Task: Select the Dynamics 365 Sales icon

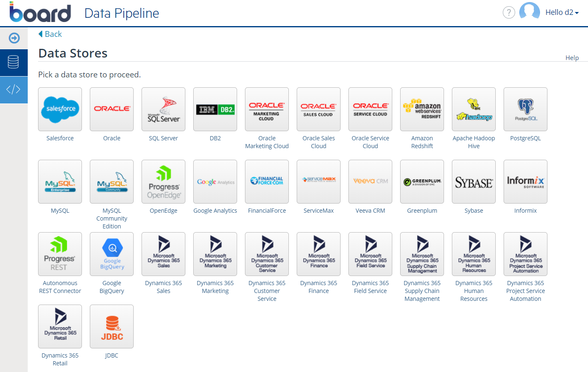Action: (163, 254)
